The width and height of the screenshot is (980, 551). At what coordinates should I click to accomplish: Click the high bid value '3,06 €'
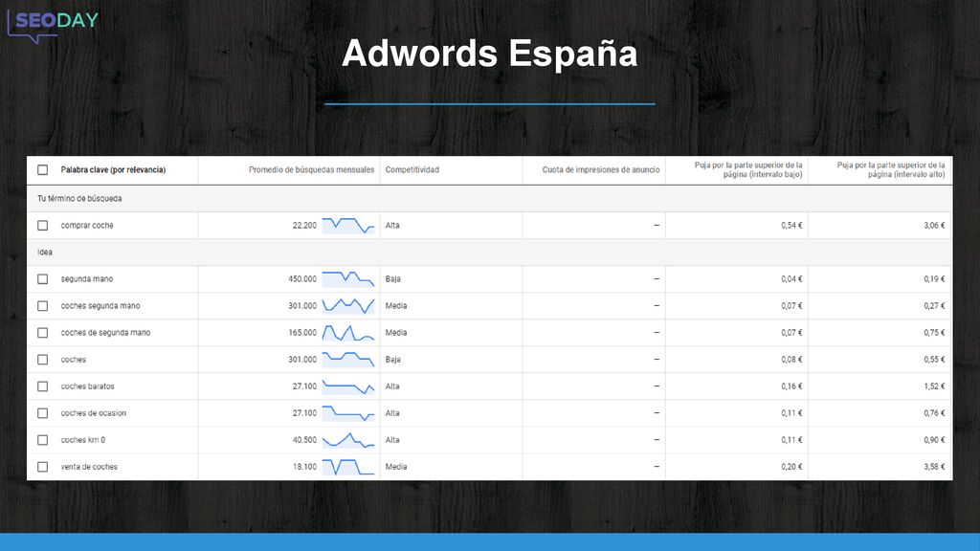coord(934,226)
